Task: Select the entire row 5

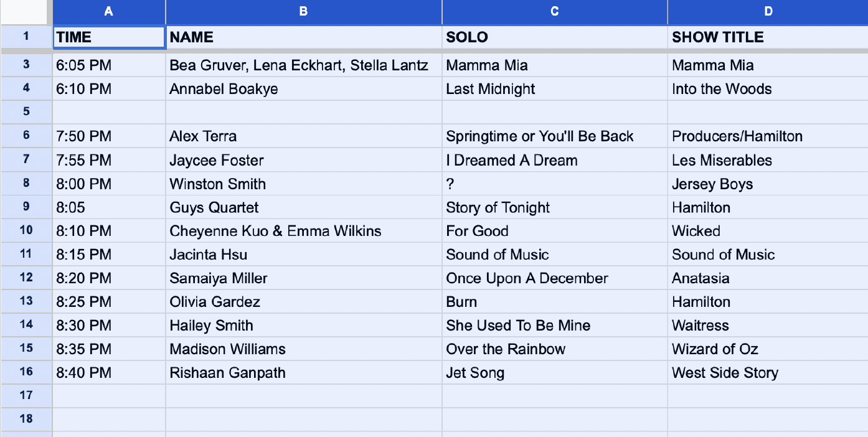Action: point(26,112)
